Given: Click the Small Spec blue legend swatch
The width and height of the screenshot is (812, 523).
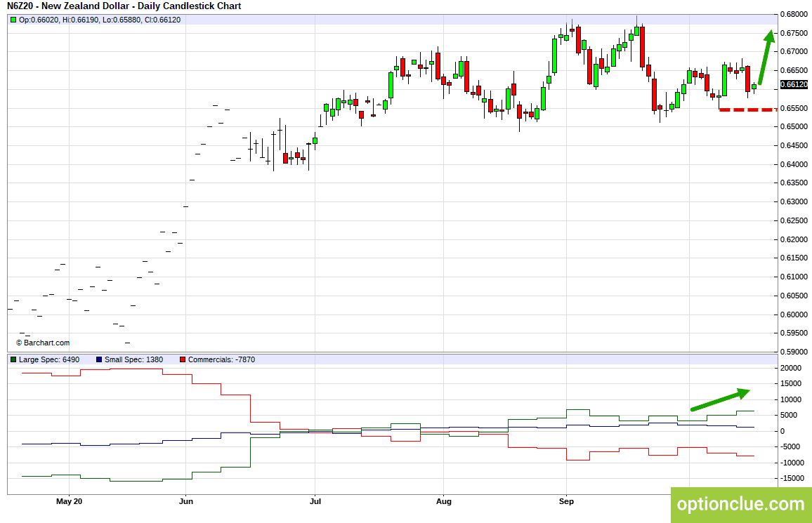Looking at the screenshot, I should tap(99, 359).
